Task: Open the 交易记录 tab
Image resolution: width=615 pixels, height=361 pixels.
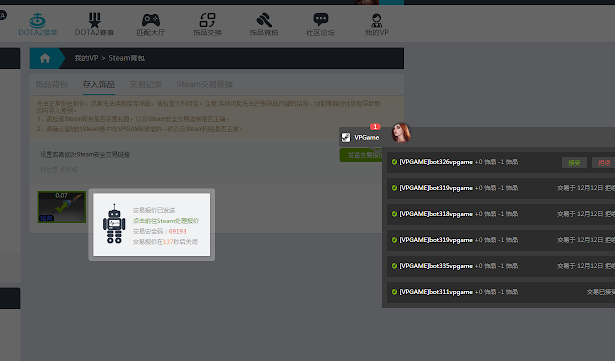Action: tap(146, 84)
